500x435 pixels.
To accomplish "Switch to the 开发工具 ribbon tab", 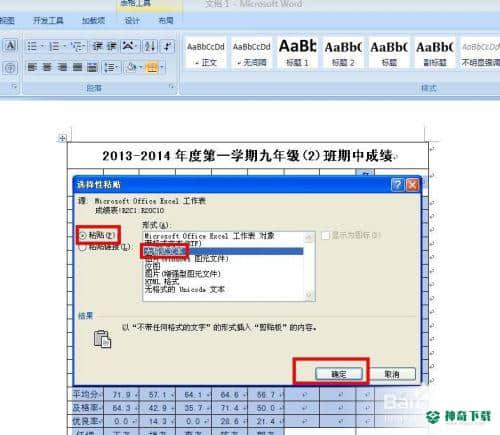I will (x=48, y=21).
